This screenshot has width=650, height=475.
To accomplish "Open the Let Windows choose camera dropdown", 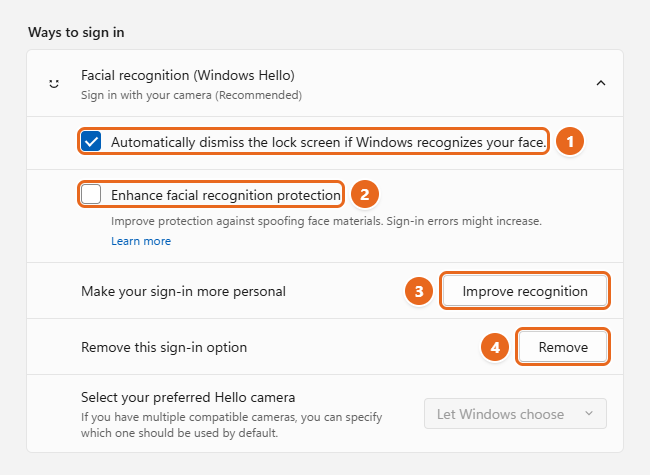I will click(x=515, y=414).
